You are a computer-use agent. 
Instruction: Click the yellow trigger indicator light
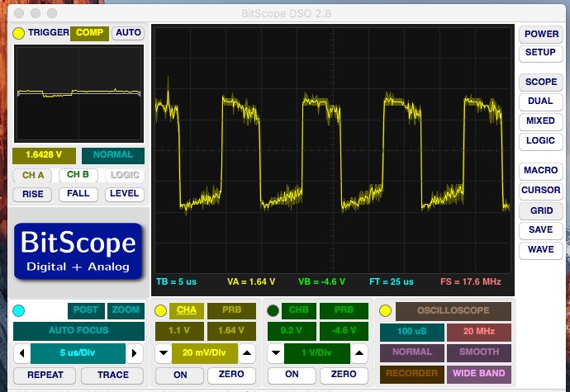[x=18, y=33]
